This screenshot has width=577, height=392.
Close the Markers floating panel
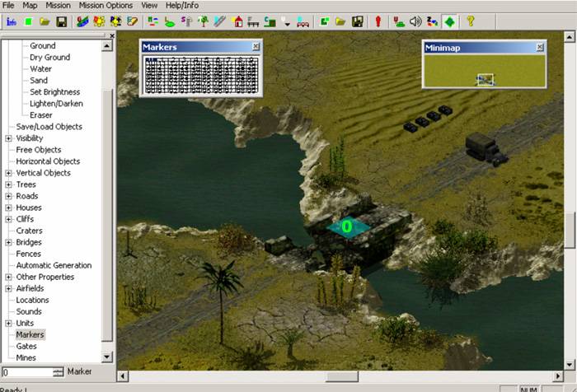256,47
